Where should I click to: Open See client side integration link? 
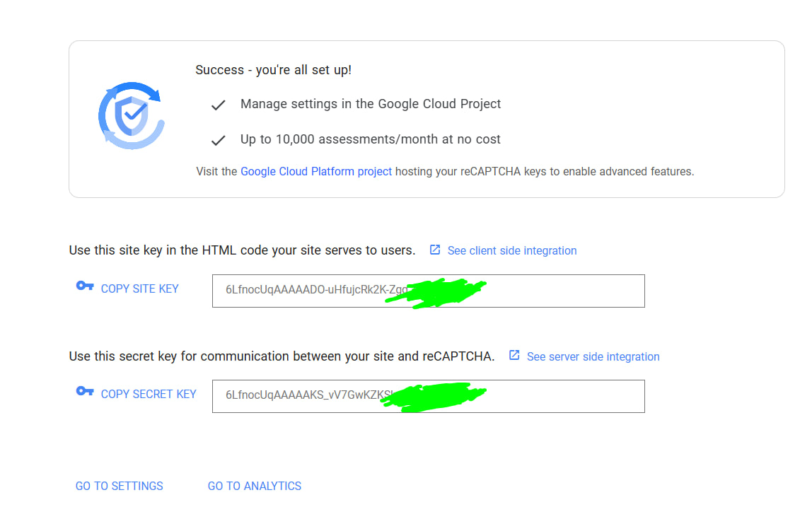pos(512,250)
